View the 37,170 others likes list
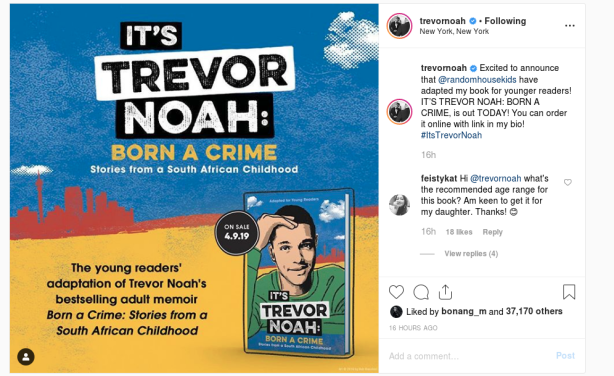Screen dimensions: 614x376 (534, 311)
